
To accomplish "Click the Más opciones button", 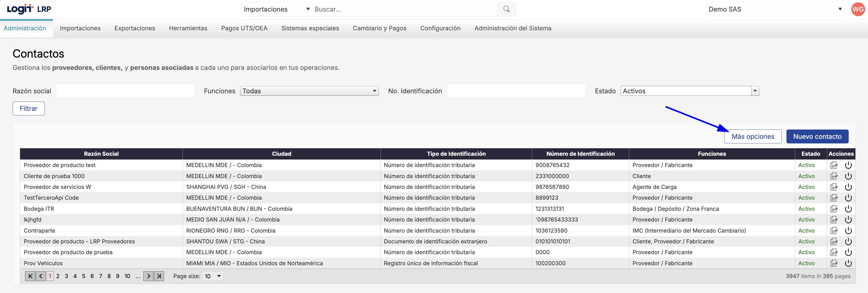I will pyautogui.click(x=753, y=136).
